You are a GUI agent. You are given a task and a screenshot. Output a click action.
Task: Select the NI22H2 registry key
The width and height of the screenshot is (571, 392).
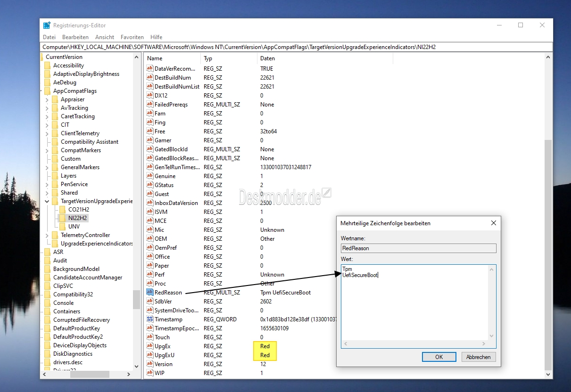click(78, 218)
